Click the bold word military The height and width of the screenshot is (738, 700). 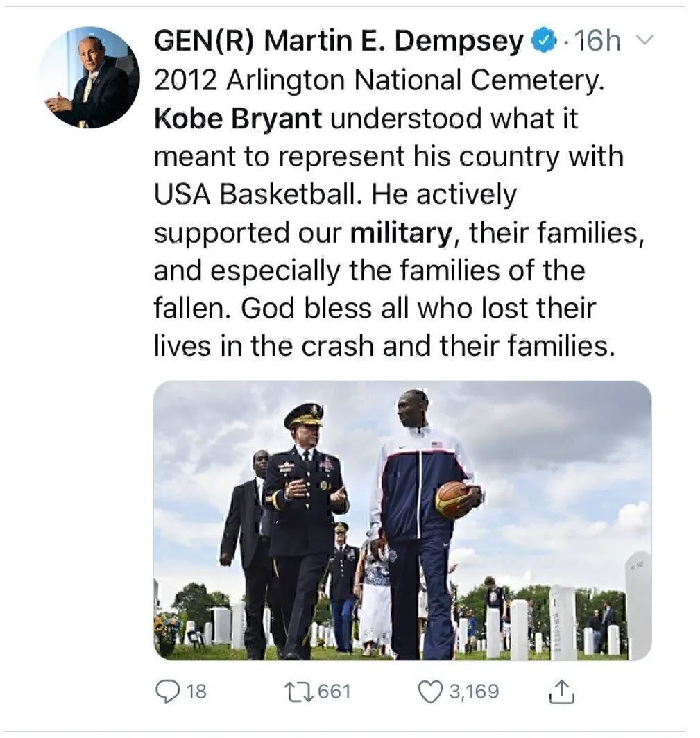(x=401, y=233)
